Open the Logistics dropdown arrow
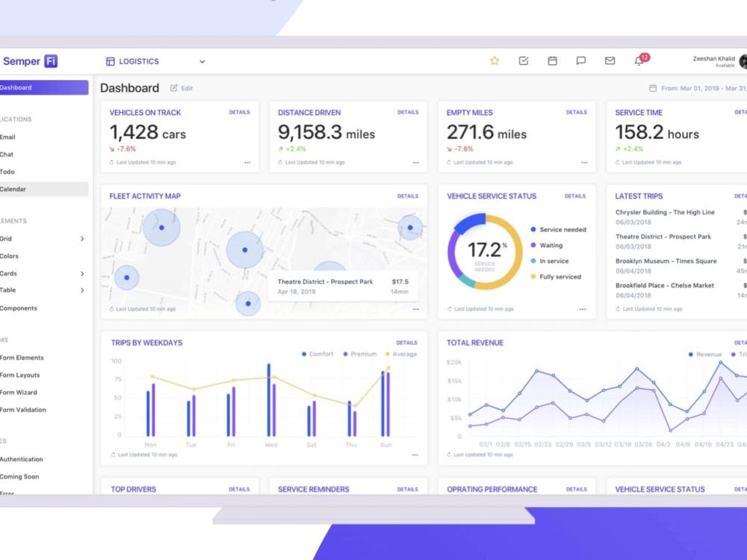This screenshot has height=560, width=747. [x=202, y=61]
